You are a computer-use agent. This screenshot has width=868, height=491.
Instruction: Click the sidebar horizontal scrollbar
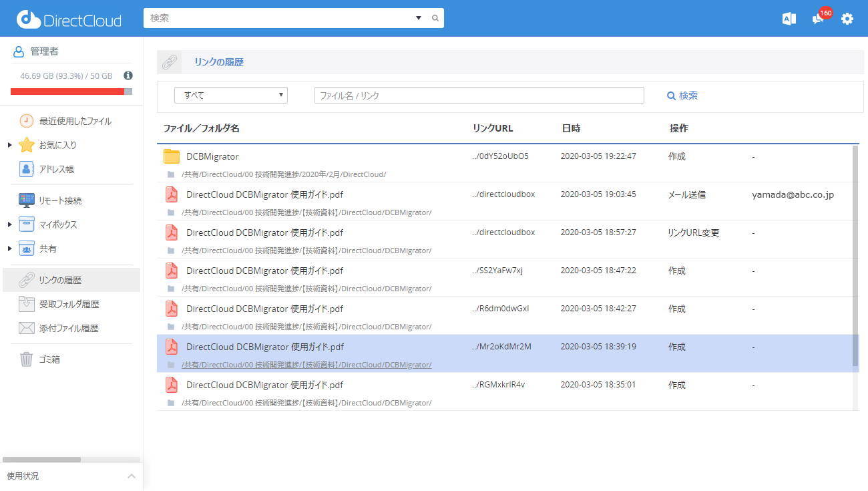[41, 460]
